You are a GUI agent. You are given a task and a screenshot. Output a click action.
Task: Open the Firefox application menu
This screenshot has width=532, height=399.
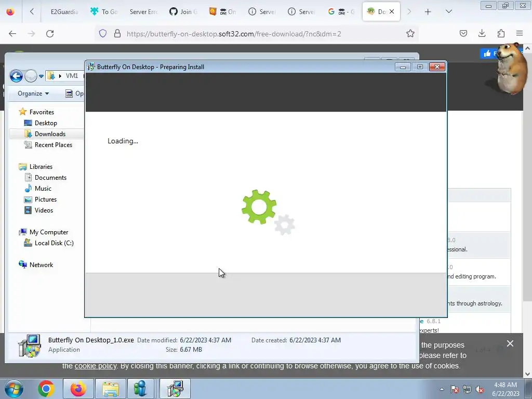click(x=520, y=34)
